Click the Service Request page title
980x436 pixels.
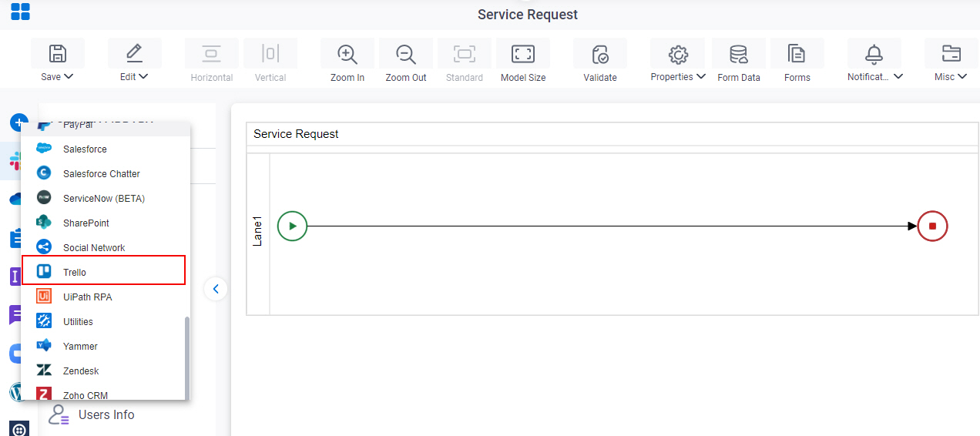coord(528,15)
